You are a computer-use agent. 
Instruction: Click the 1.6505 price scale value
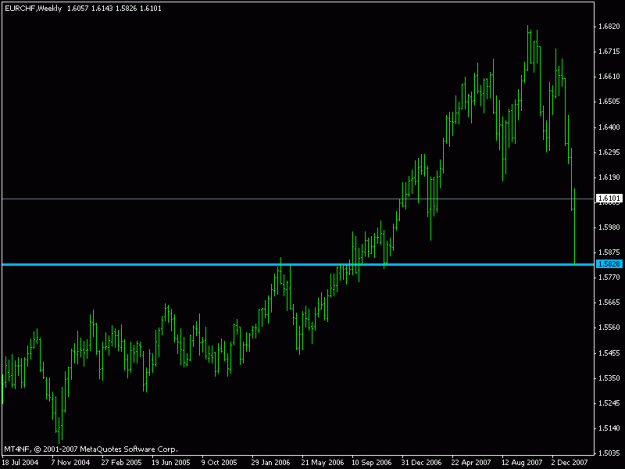(x=609, y=102)
